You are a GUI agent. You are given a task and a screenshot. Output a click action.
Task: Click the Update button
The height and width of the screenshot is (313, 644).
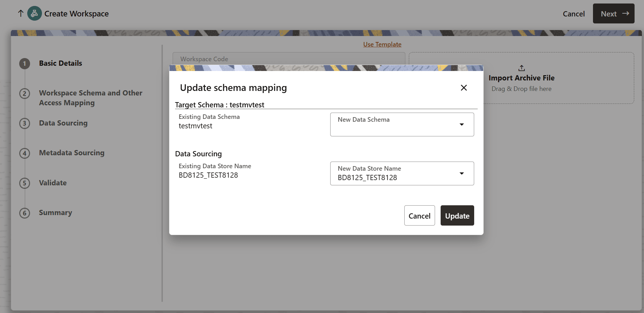point(457,215)
